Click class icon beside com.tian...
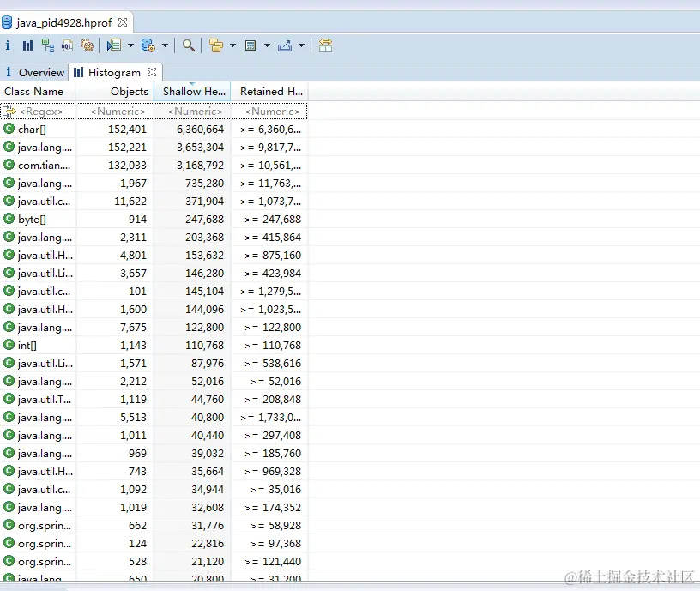Image resolution: width=700 pixels, height=591 pixels. click(9, 165)
